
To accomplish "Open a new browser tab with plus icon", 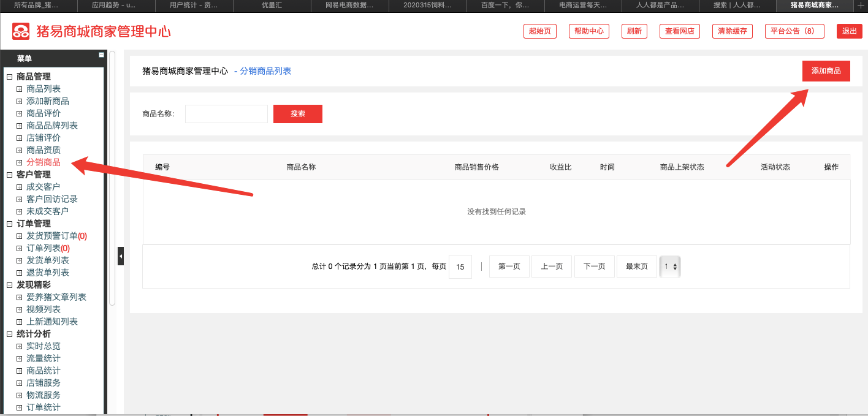I will (861, 5).
